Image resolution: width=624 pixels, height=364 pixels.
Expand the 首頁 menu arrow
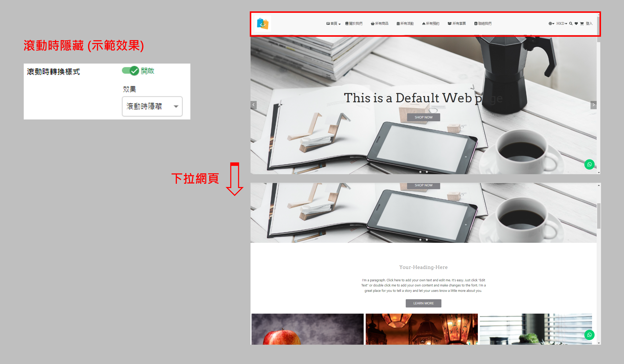point(339,24)
